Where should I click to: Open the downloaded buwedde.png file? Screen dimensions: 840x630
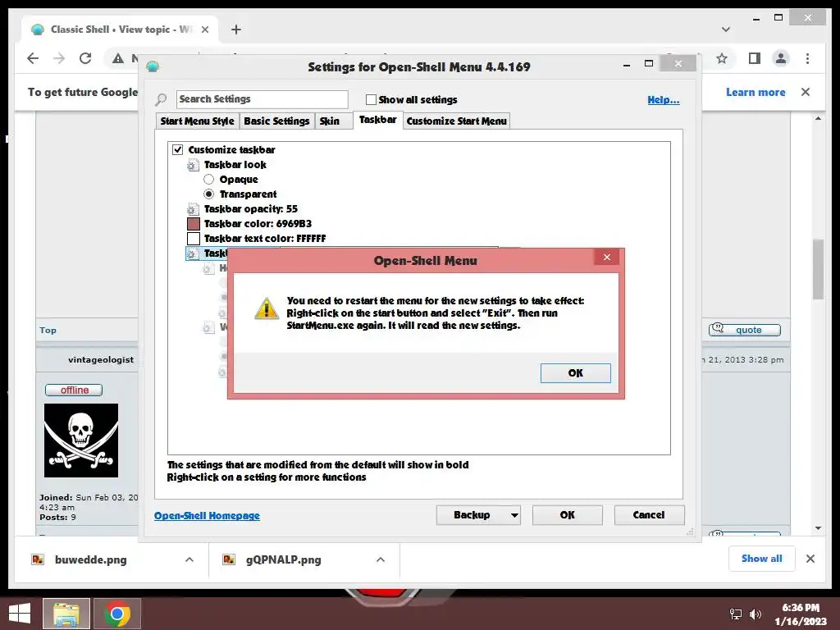(90, 559)
